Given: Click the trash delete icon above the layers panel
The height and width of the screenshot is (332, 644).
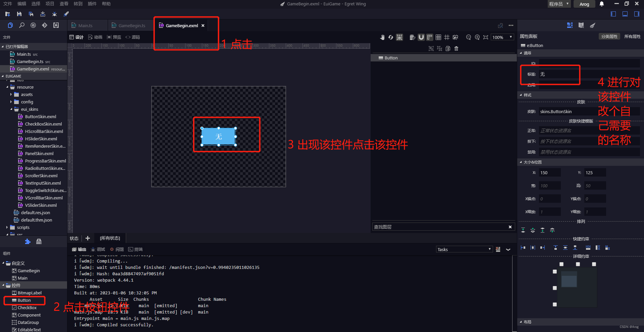Looking at the screenshot, I should 456,48.
